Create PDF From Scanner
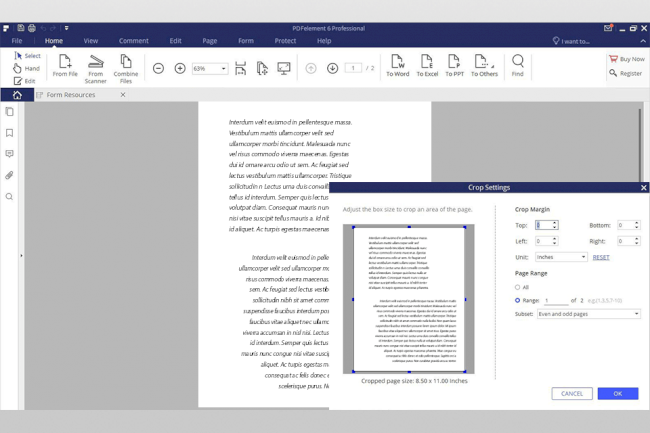The width and height of the screenshot is (650, 433). point(96,69)
